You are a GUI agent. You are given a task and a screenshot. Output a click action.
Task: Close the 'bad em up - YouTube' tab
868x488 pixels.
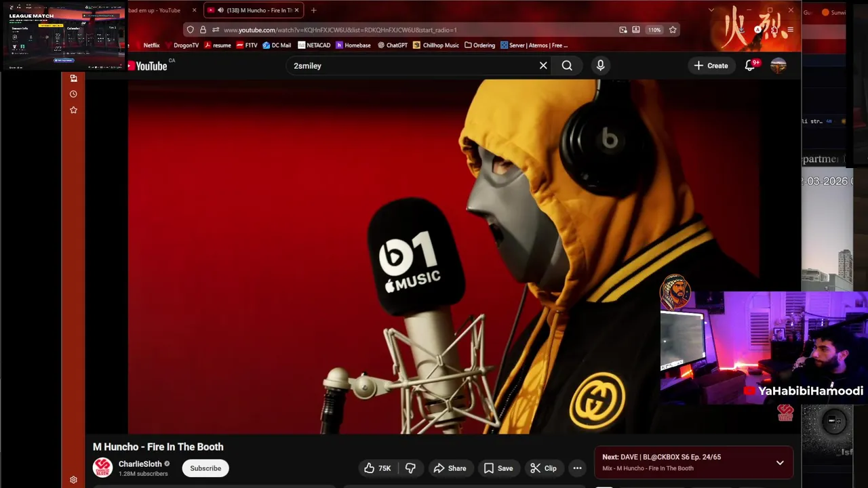(194, 10)
